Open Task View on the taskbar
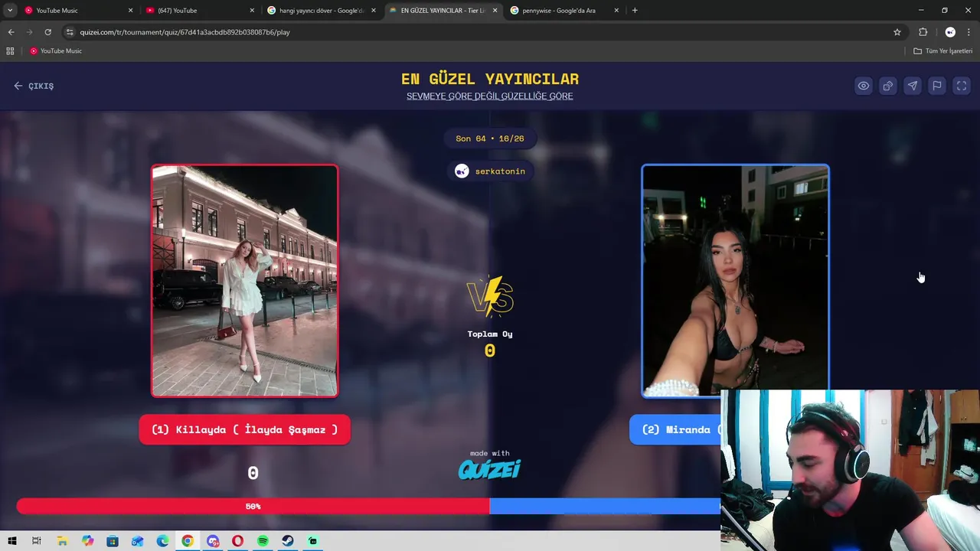This screenshot has height=551, width=980. coord(36,541)
